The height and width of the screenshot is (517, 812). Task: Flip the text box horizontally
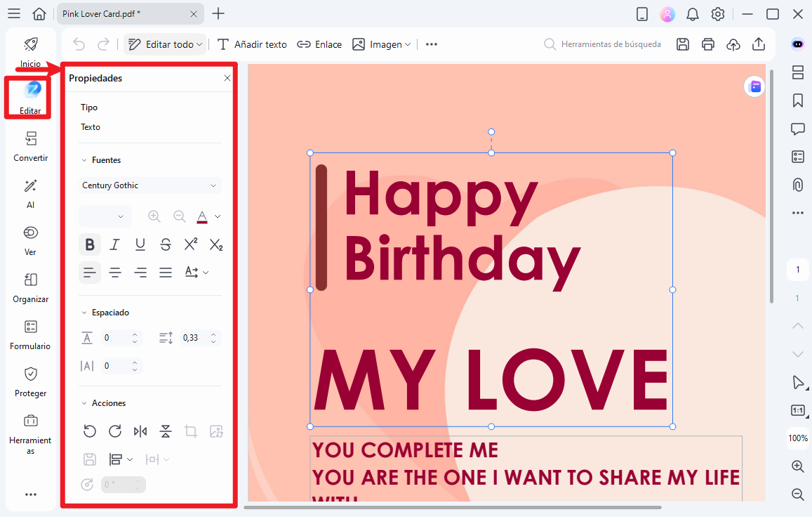(x=140, y=431)
